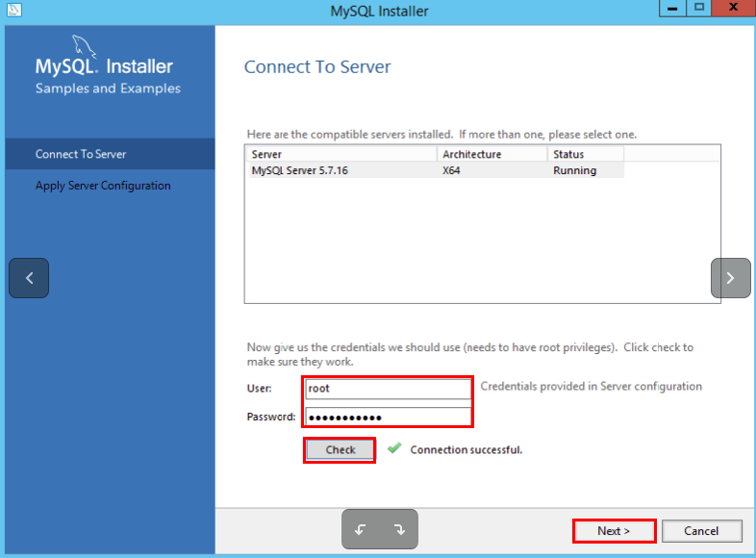Go to next slide with right chevron
This screenshot has width=756, height=558.
point(730,278)
